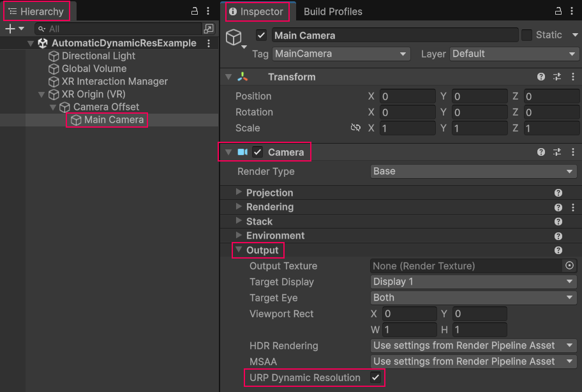Image resolution: width=582 pixels, height=392 pixels.
Task: Open the Hierarchy create menu plus icon
Action: coord(10,28)
